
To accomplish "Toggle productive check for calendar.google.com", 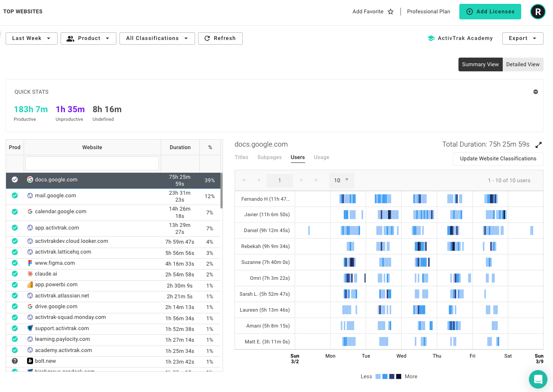I will click(x=15, y=211).
